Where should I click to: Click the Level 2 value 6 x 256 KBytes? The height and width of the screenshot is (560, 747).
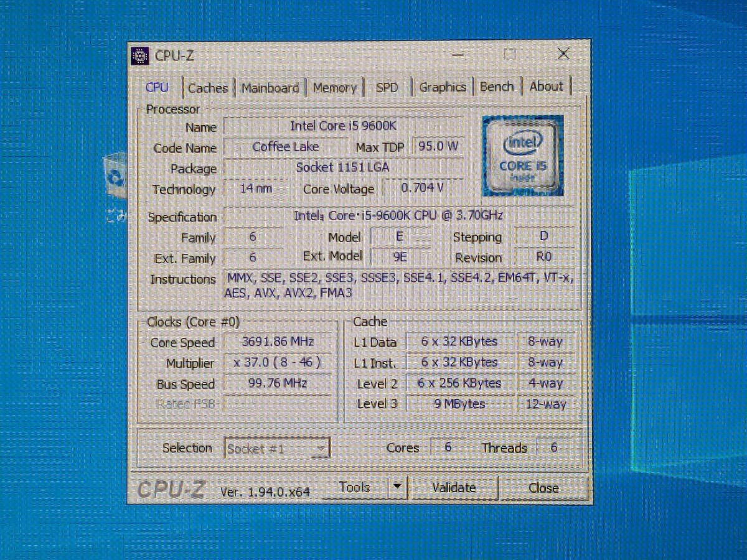pos(459,383)
